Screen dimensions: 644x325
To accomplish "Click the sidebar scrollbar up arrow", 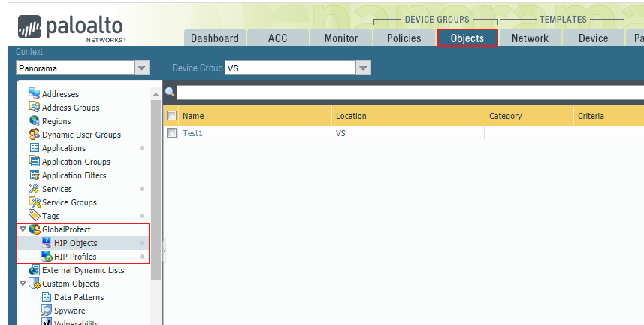I will point(156,94).
